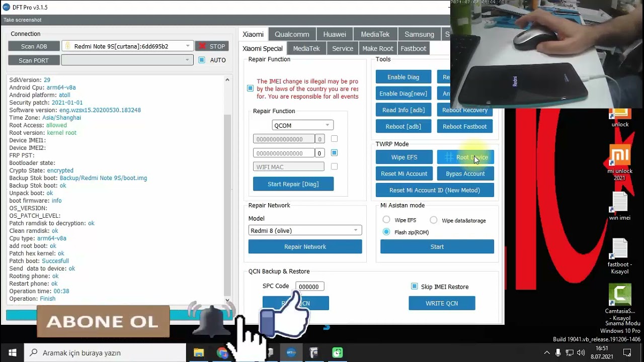
Task: Click the Reboot Recovery button
Action: pos(465,110)
